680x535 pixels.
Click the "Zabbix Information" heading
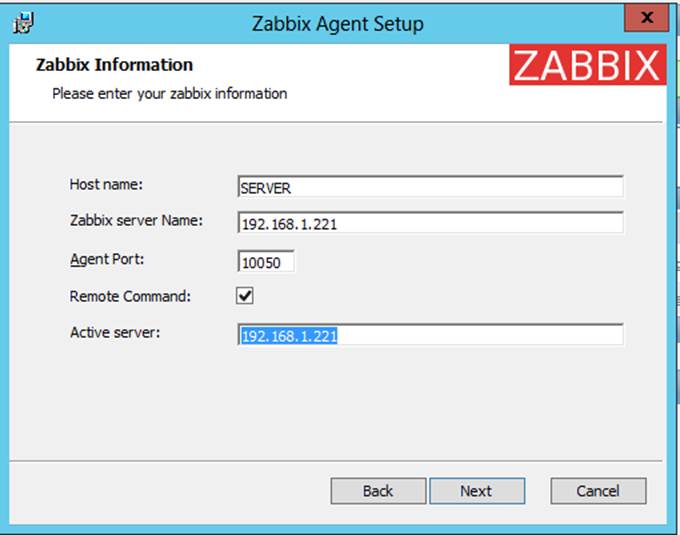[114, 65]
